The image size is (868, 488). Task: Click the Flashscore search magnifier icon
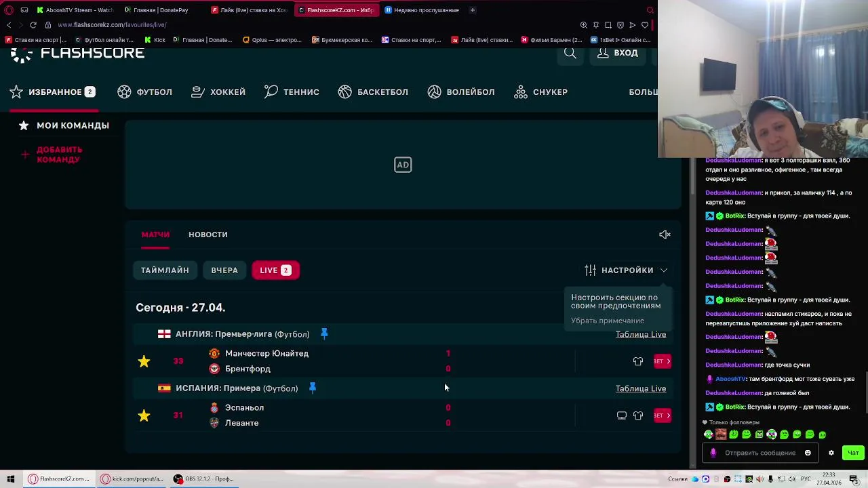(570, 53)
